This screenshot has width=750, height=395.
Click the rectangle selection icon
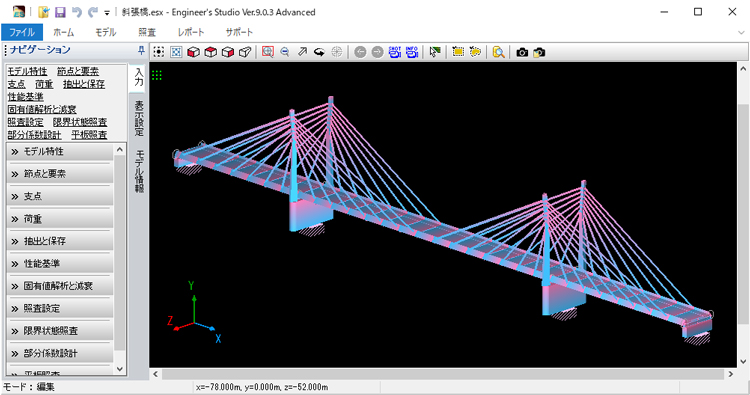pos(458,52)
